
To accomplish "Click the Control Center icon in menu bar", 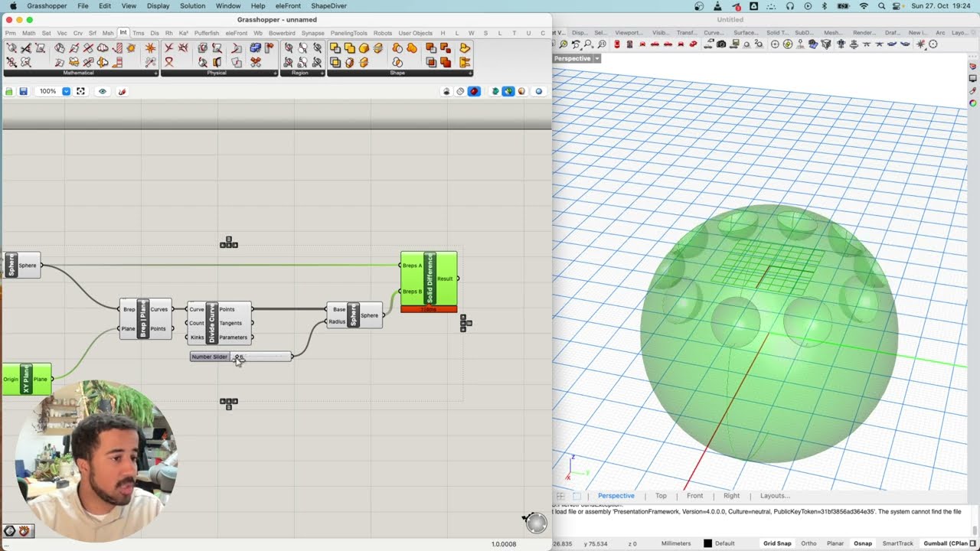I will [897, 6].
